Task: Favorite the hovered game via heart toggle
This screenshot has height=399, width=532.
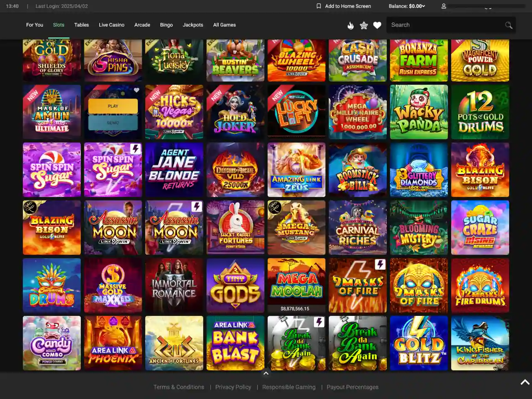Action: click(136, 90)
